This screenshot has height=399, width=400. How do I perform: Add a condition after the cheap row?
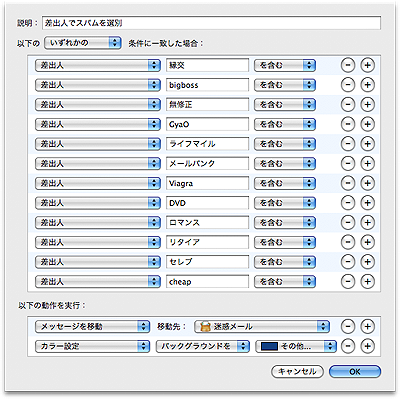click(367, 282)
